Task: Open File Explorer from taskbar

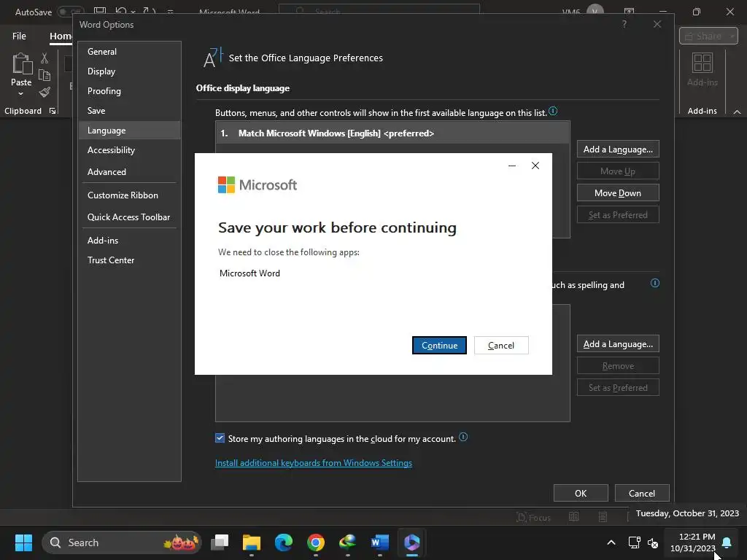Action: click(252, 542)
